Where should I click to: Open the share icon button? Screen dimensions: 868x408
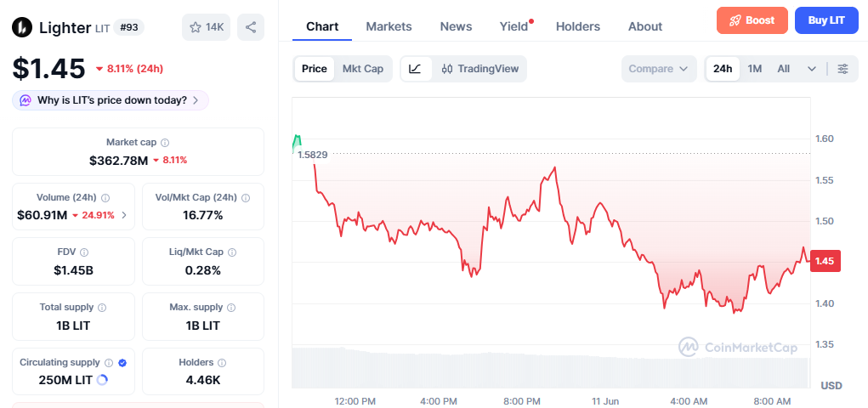[x=251, y=27]
